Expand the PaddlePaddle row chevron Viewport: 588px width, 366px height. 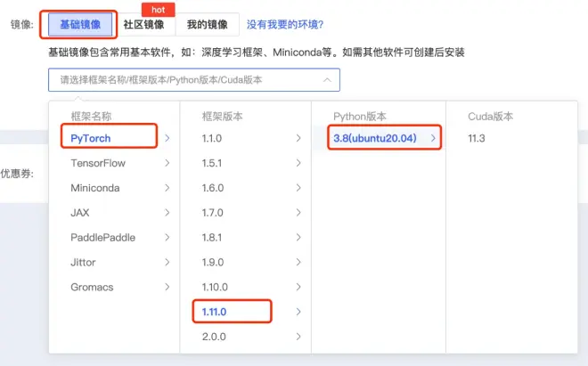point(167,238)
